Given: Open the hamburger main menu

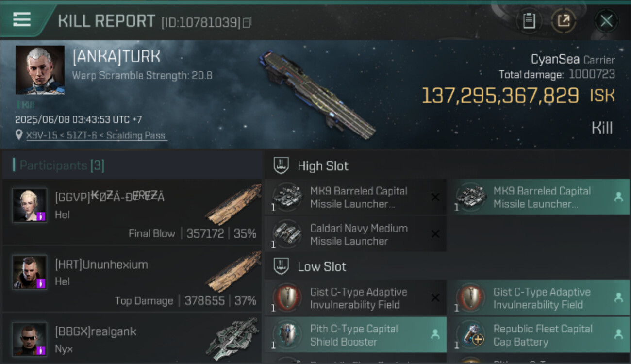Looking at the screenshot, I should pyautogui.click(x=22, y=20).
